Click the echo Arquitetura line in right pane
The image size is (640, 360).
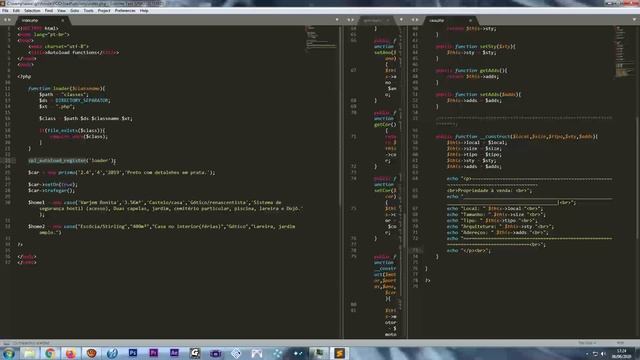click(500, 226)
